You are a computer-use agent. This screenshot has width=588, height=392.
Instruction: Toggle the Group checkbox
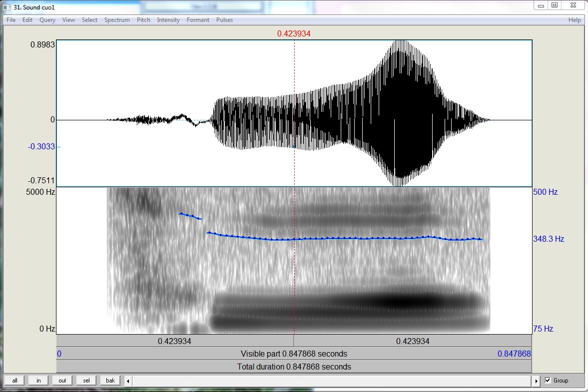click(548, 381)
